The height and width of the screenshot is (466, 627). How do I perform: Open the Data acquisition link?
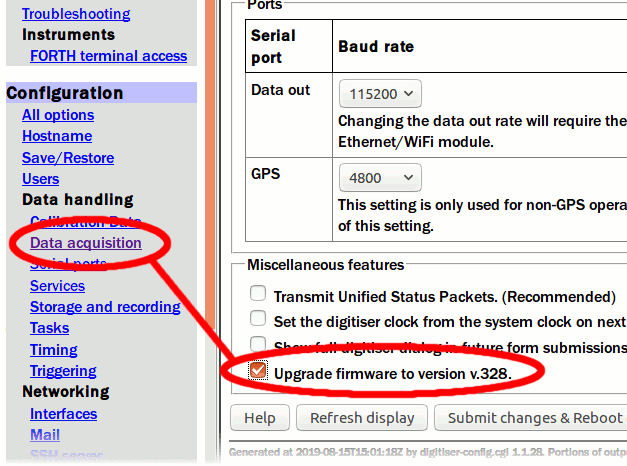point(86,243)
